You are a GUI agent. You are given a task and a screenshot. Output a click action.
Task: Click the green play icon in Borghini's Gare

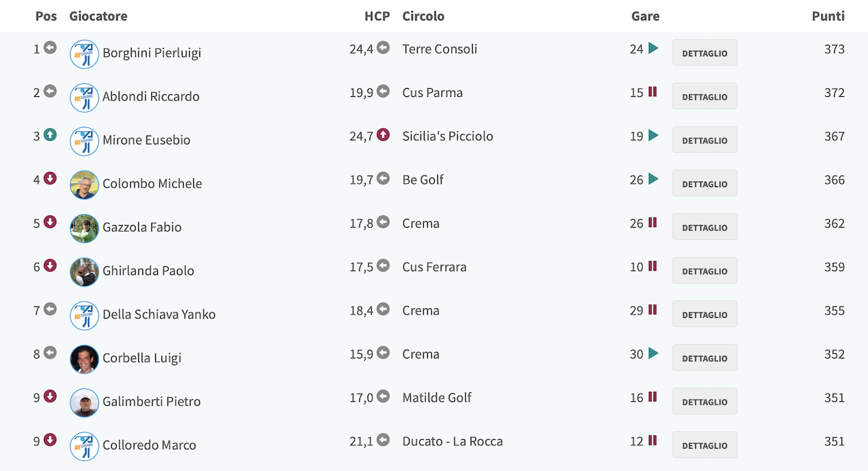pyautogui.click(x=653, y=48)
